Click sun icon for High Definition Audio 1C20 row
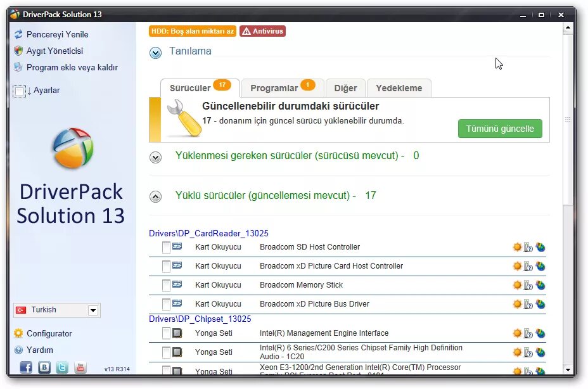Image resolution: width=588 pixels, height=389 pixels. [x=517, y=352]
